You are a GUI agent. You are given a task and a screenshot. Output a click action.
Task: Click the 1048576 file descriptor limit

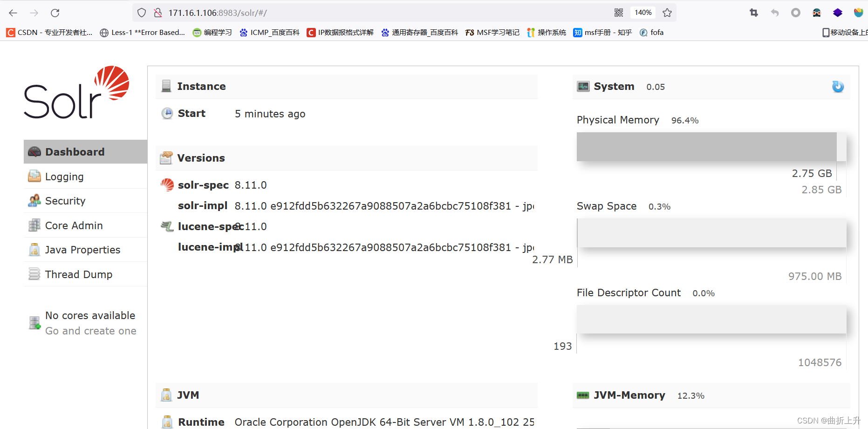(x=820, y=362)
